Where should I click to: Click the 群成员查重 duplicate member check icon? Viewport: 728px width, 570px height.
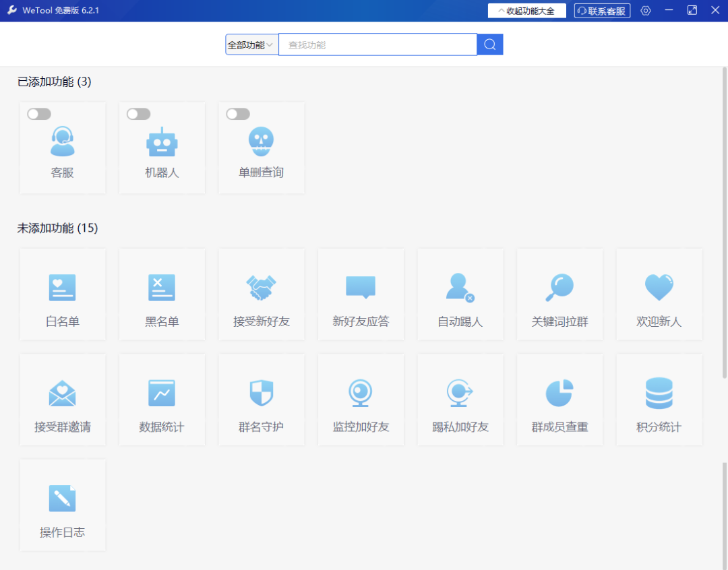[559, 400]
